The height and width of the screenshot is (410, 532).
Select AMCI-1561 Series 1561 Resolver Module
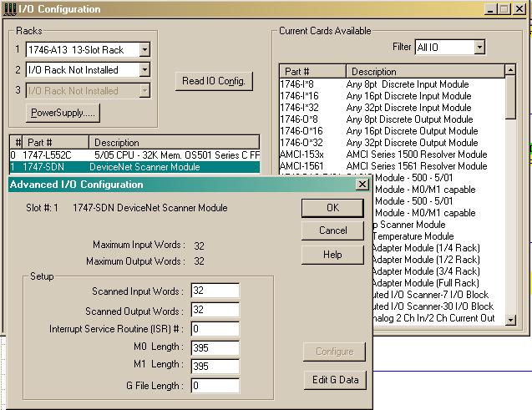click(x=392, y=166)
